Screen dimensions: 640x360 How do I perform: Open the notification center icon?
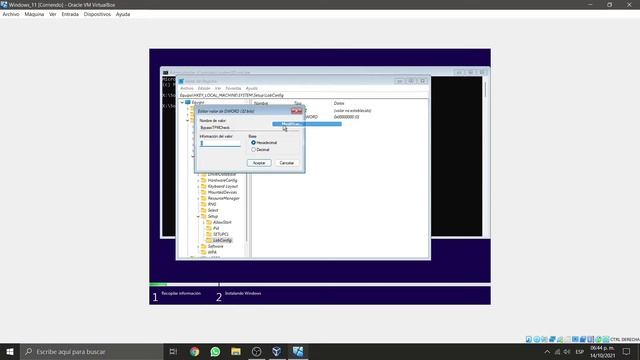[627, 351]
